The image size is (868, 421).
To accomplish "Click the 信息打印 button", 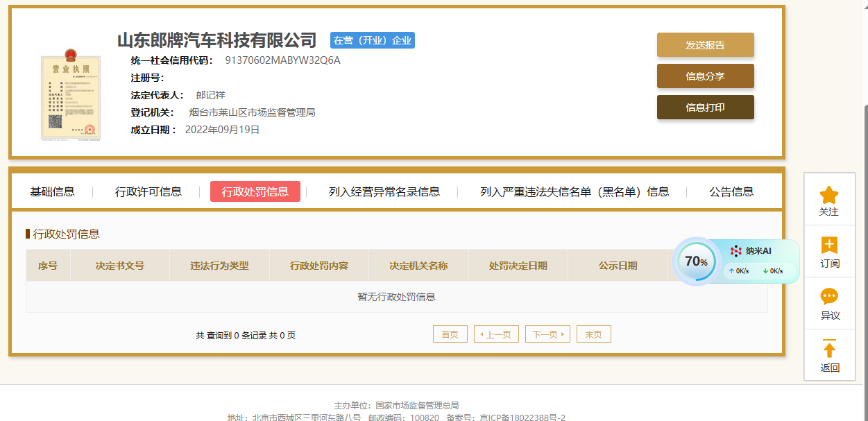I will [x=706, y=108].
